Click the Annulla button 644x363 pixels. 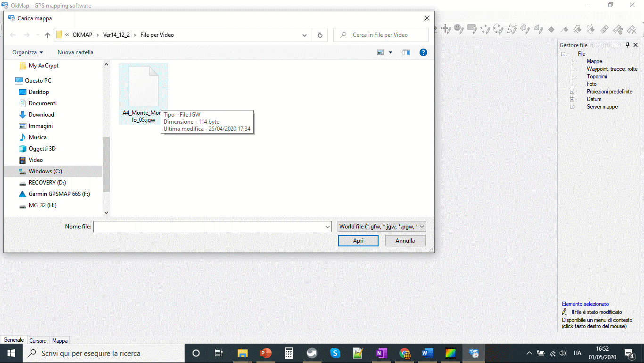[405, 241]
